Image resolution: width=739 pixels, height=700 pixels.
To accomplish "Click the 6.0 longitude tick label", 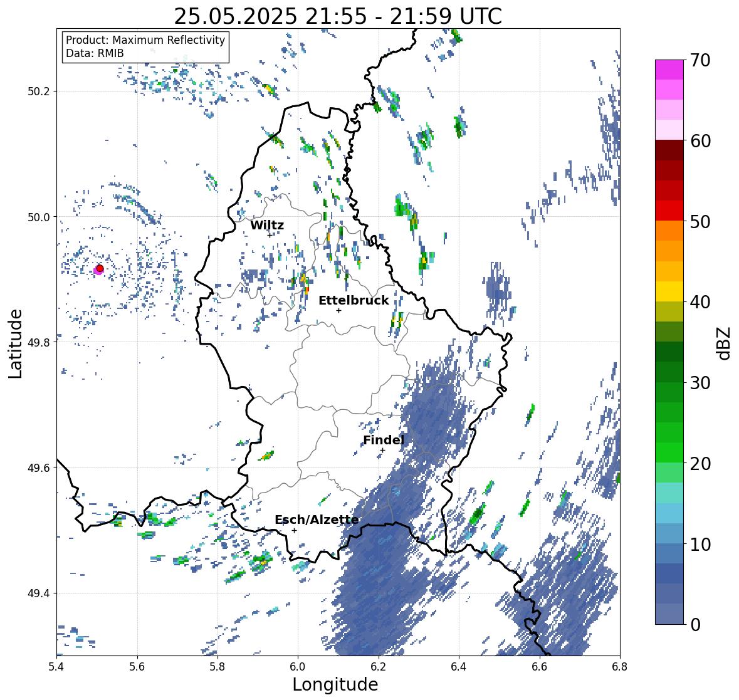I will (x=298, y=666).
